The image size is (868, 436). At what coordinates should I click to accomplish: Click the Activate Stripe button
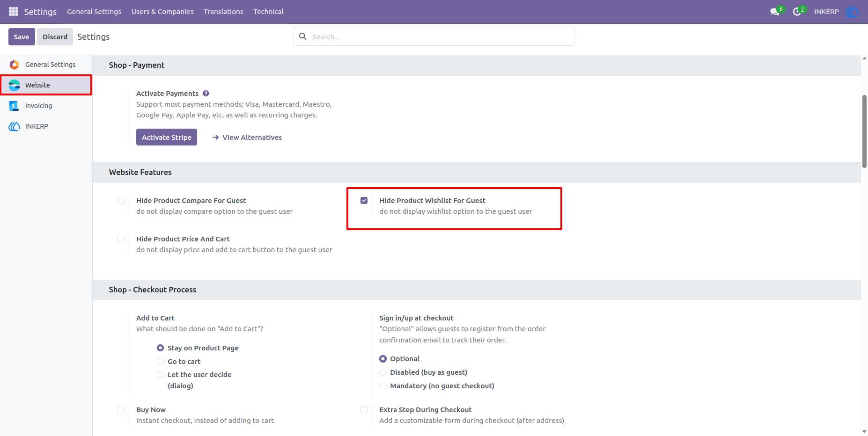[x=167, y=137]
